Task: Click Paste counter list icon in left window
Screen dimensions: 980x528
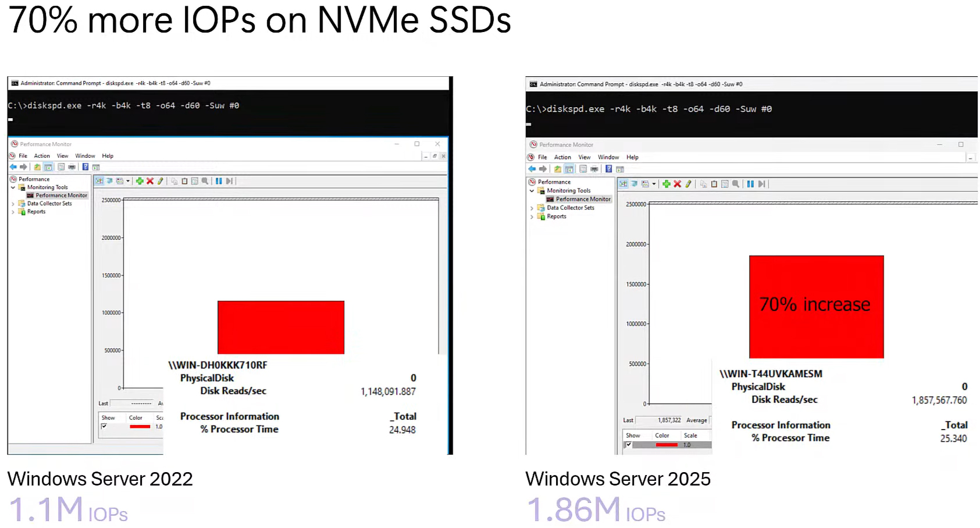Action: pyautogui.click(x=184, y=181)
